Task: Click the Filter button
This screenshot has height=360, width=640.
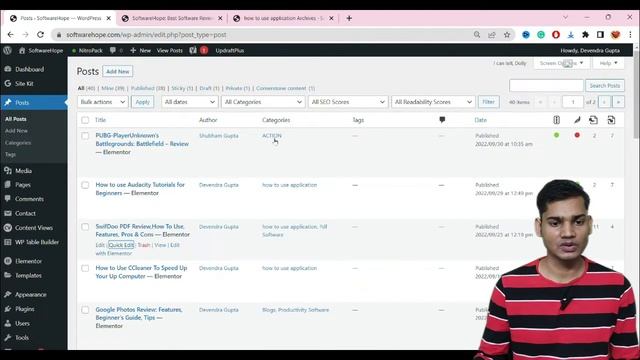Action: tap(489, 102)
